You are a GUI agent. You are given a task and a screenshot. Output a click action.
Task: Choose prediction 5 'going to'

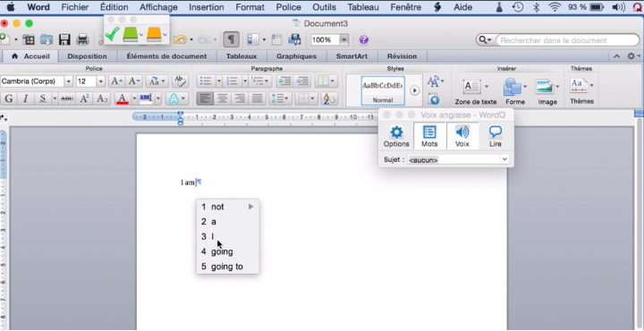tap(227, 267)
